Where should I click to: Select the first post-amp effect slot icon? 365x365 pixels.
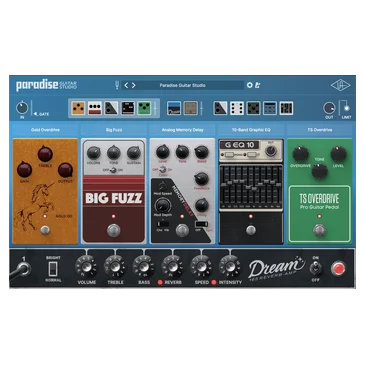tap(220, 108)
